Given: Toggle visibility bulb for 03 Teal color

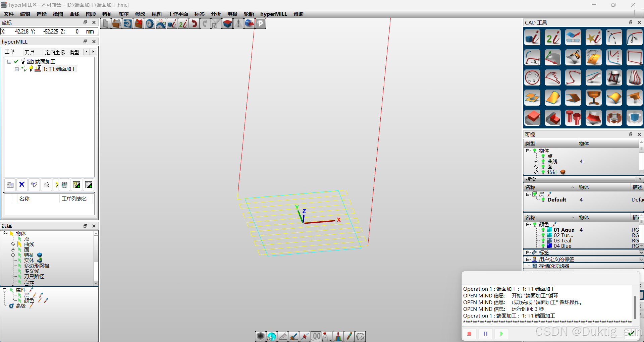Looking at the screenshot, I should pyautogui.click(x=543, y=241).
